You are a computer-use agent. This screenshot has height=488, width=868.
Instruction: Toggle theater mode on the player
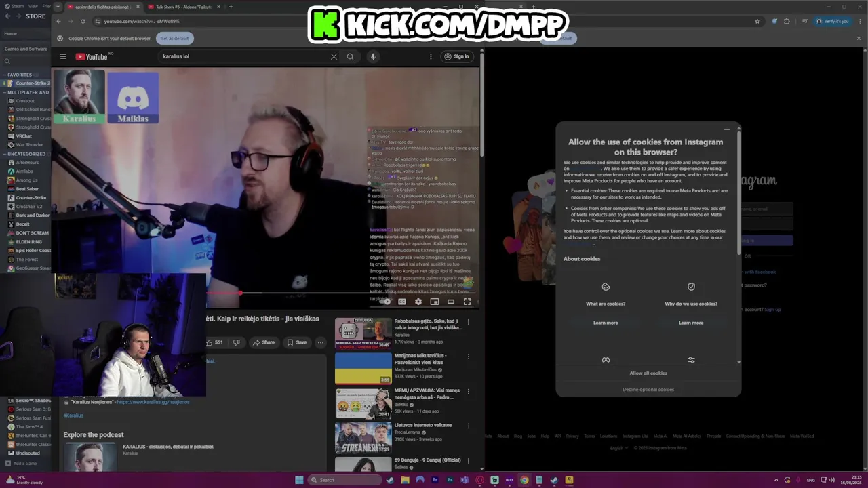click(451, 302)
